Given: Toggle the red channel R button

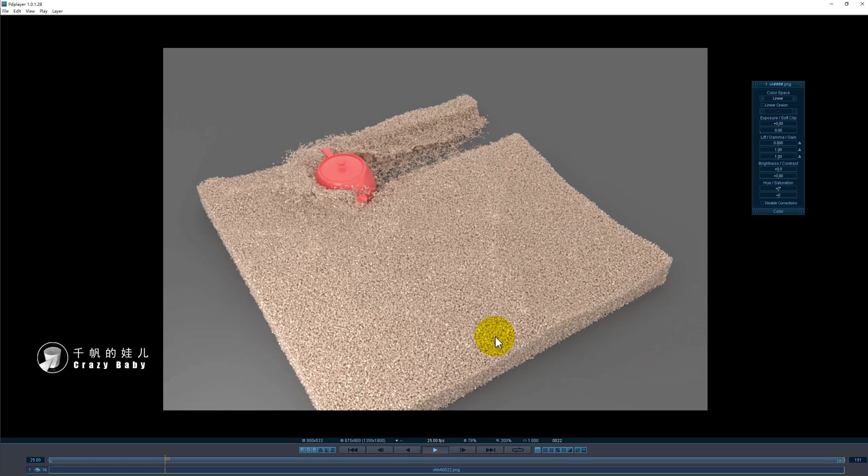Looking at the screenshot, I should [302, 450].
